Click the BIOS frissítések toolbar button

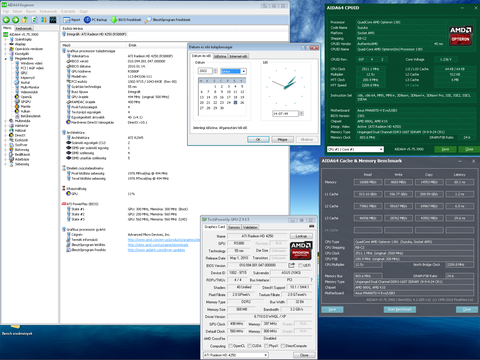[126, 20]
